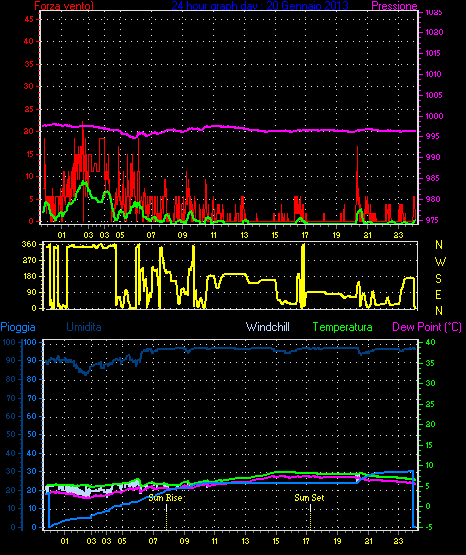This screenshot has height=555, width=466.
Task: Click red '35' on the wind axis
Action: [x=29, y=64]
